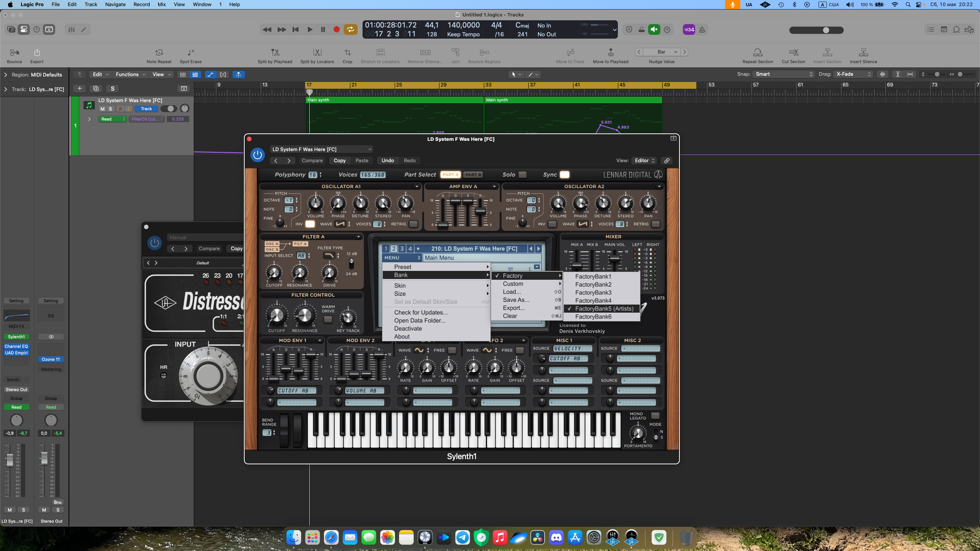Click the Spot Erase toolbar icon
Screen dimensions: 980x551
click(x=191, y=52)
